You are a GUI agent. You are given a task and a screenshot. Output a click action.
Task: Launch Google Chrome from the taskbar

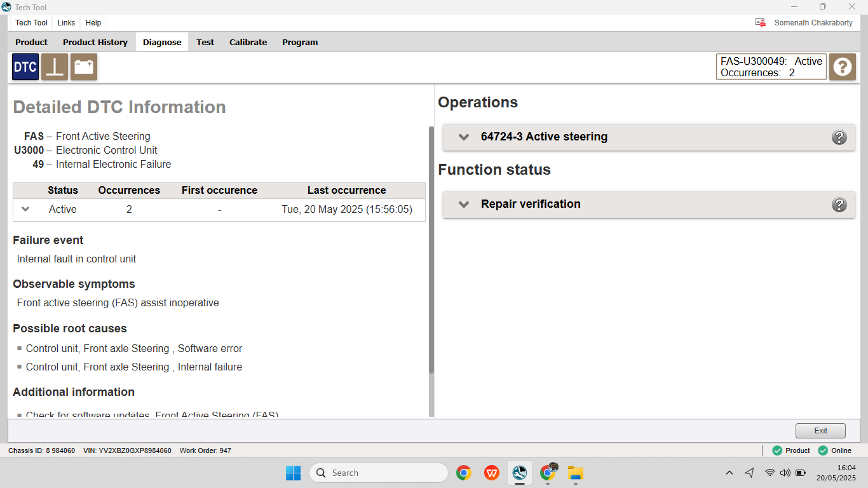coord(464,473)
